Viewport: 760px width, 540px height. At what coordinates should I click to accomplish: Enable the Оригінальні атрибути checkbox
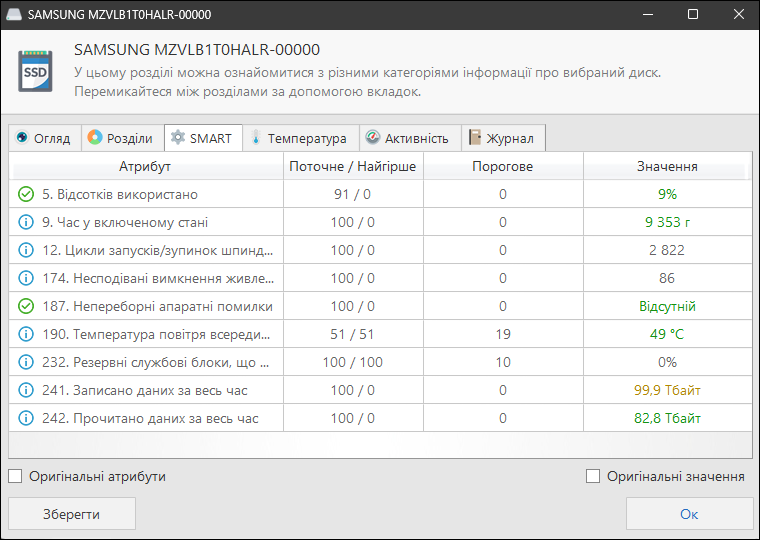[x=15, y=477]
